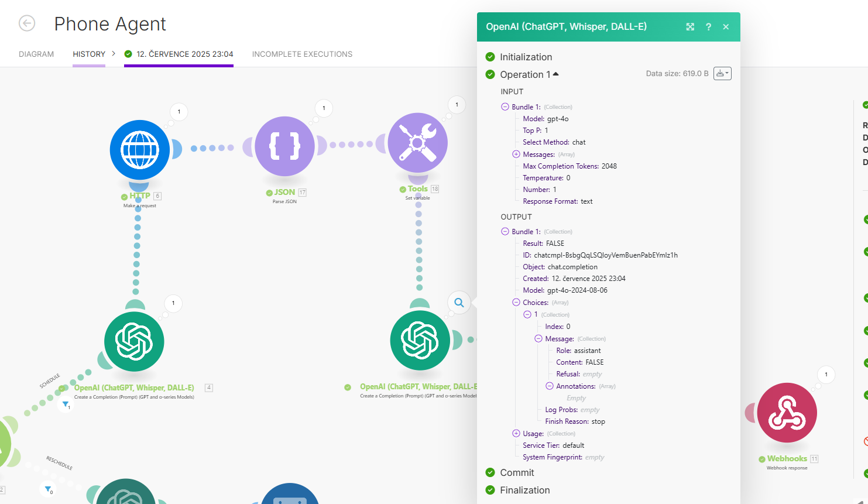
Task: Open the Finalization step
Action: [x=524, y=490]
